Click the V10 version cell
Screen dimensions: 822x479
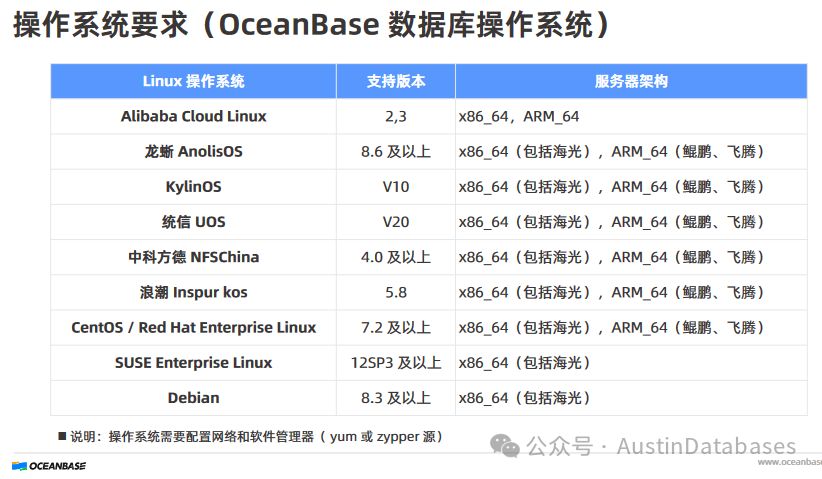[x=396, y=187]
